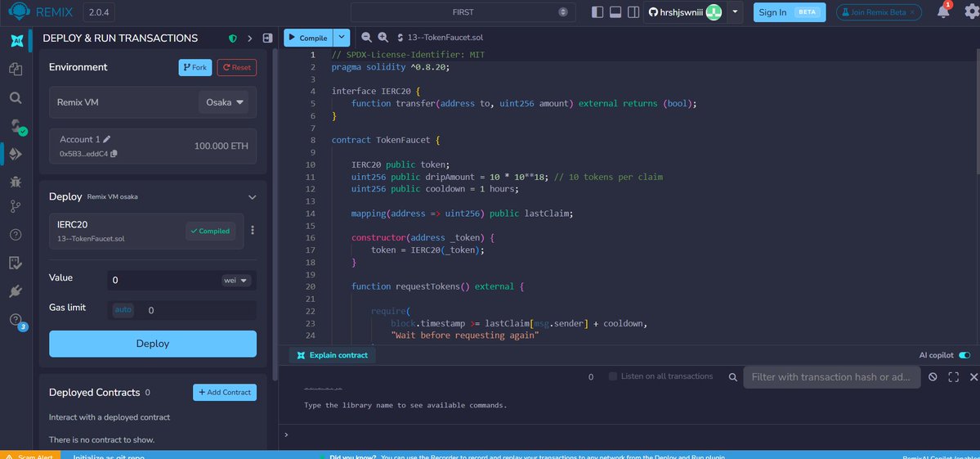Click the terminal search magnifier icon
Image resolution: width=980 pixels, height=459 pixels.
[732, 377]
